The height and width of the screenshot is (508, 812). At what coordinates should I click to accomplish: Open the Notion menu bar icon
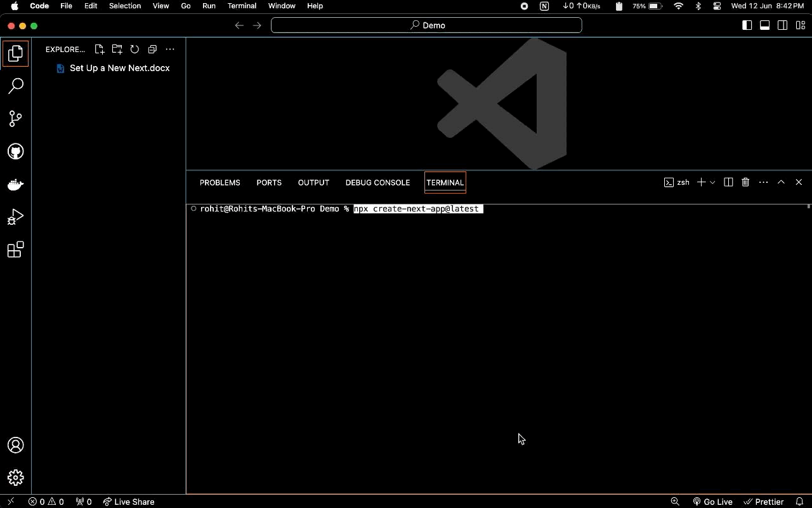tap(544, 6)
